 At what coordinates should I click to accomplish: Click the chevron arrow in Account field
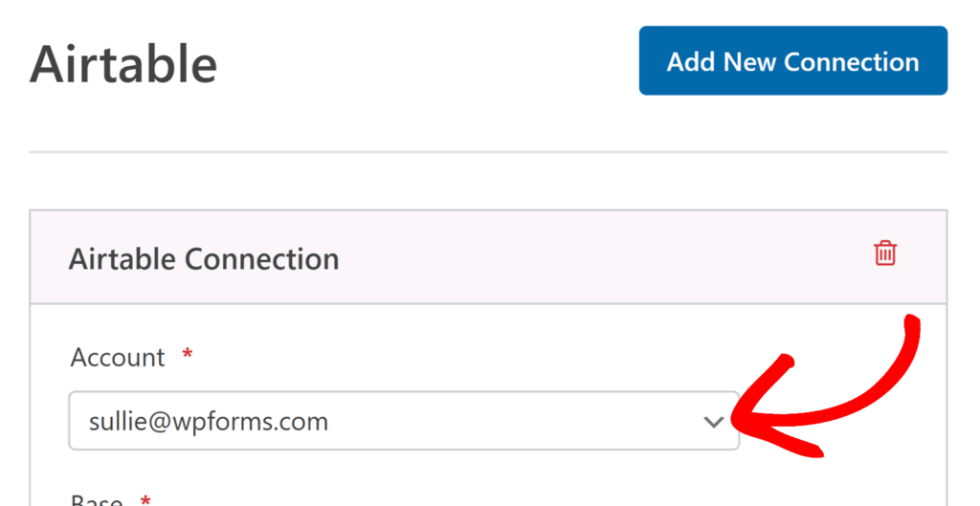(713, 422)
